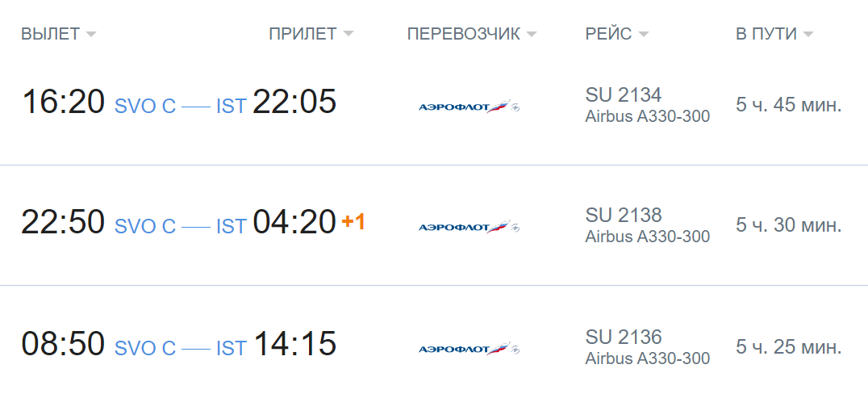868x394 pixels.
Task: Expand the ПЕРЕВОЗЧИК sort arrow
Action: coord(532,35)
